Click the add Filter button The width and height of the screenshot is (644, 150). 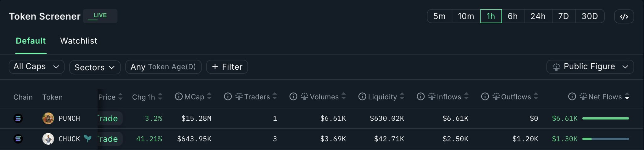227,67
